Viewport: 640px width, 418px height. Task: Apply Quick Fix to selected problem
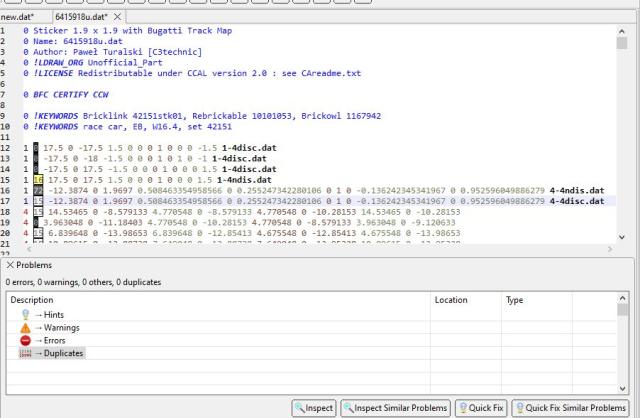482,408
